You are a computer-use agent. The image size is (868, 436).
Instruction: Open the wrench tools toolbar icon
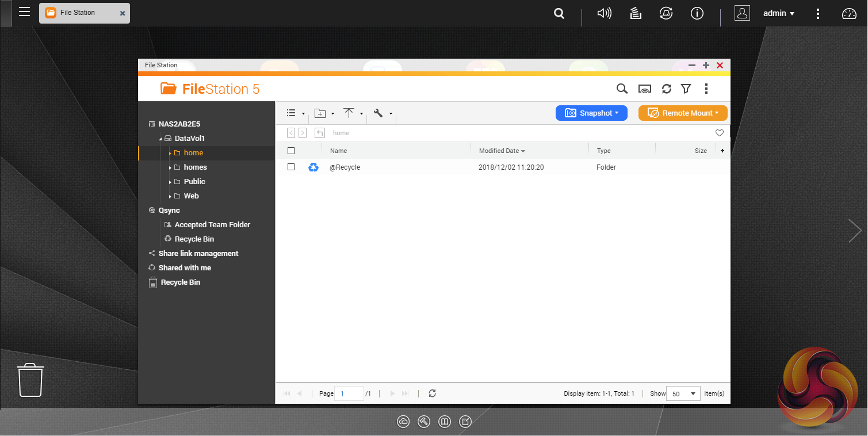(x=378, y=113)
